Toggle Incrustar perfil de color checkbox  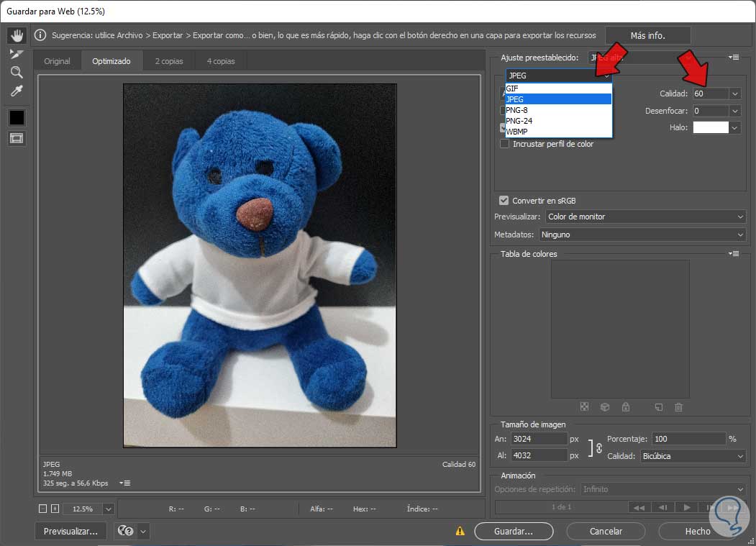click(x=504, y=144)
